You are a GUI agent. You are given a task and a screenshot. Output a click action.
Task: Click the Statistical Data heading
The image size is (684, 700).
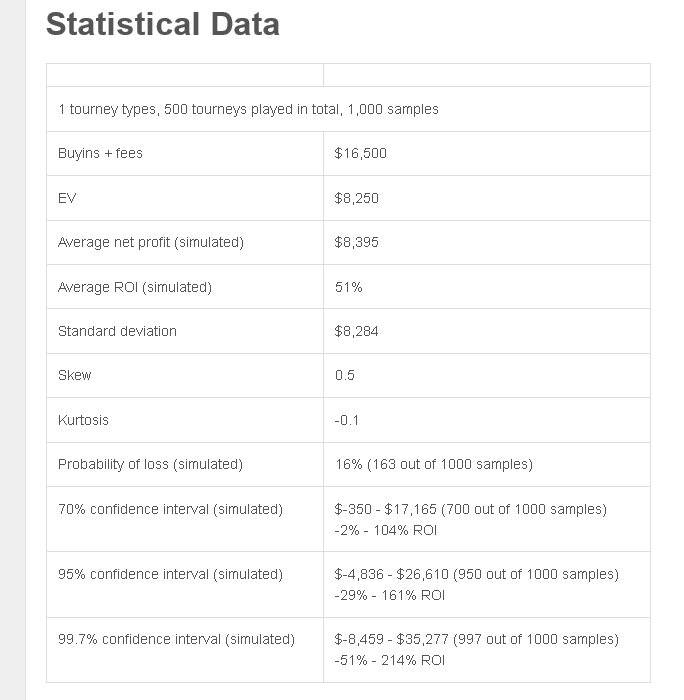[x=163, y=24]
